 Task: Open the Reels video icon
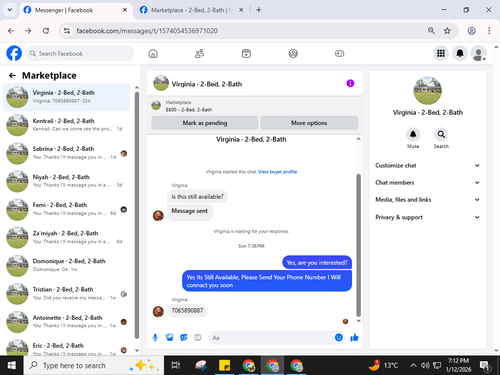(246, 53)
